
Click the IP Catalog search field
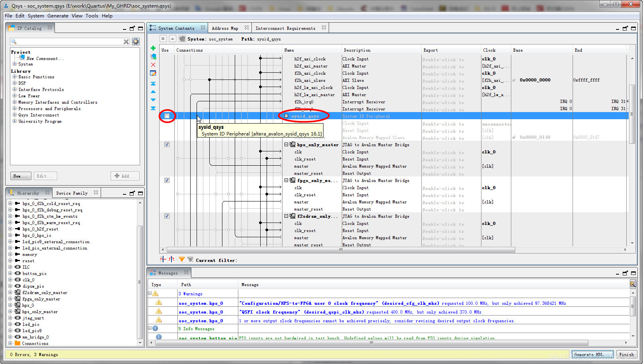tap(70, 42)
